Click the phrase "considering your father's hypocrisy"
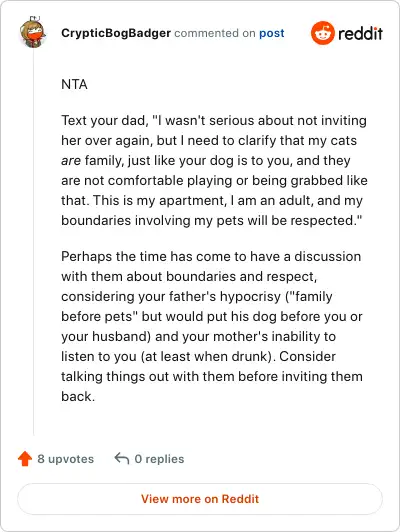 (x=171, y=297)
